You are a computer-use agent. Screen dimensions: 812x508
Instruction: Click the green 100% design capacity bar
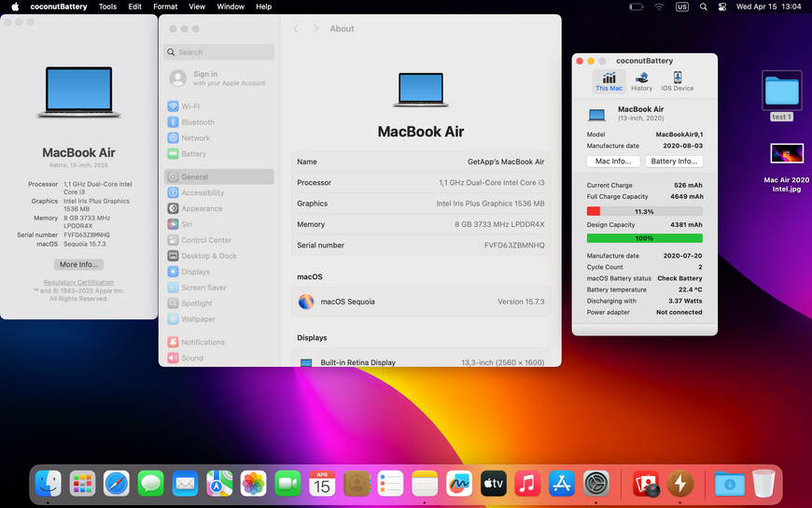[644, 238]
